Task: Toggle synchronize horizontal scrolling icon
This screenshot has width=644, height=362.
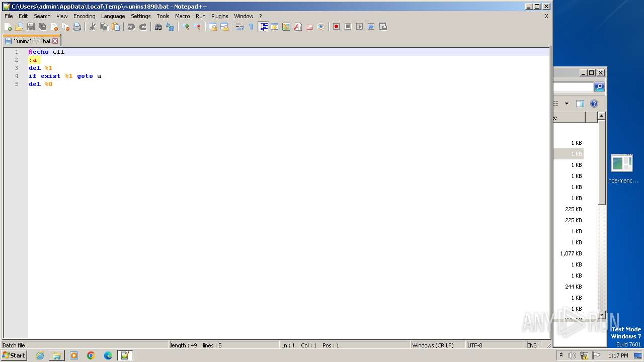Action: tap(224, 27)
